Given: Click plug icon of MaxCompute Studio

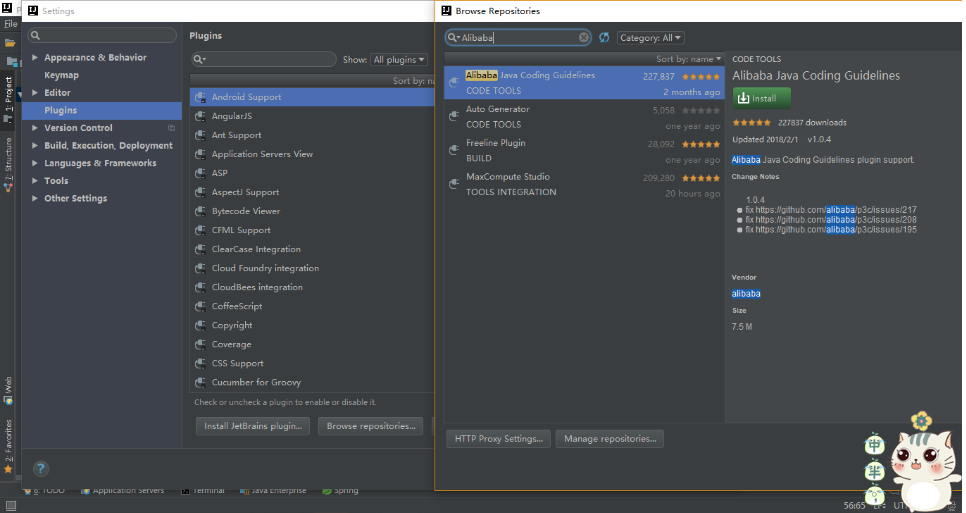Looking at the screenshot, I should tap(454, 184).
